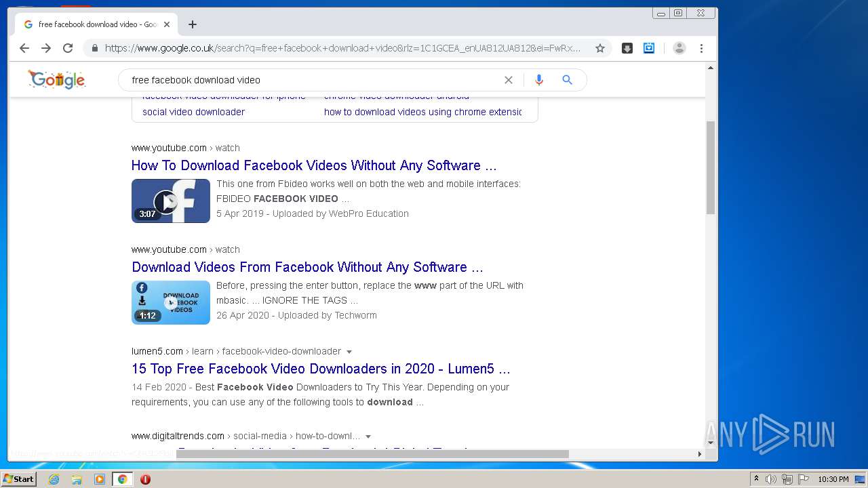
Task: Open the Windows Start menu
Action: pos(19,479)
